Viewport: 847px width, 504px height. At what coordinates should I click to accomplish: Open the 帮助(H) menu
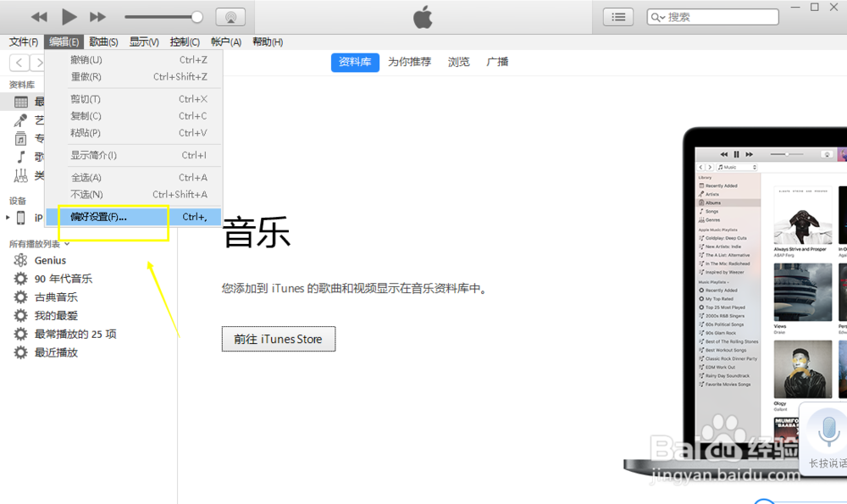coord(268,42)
